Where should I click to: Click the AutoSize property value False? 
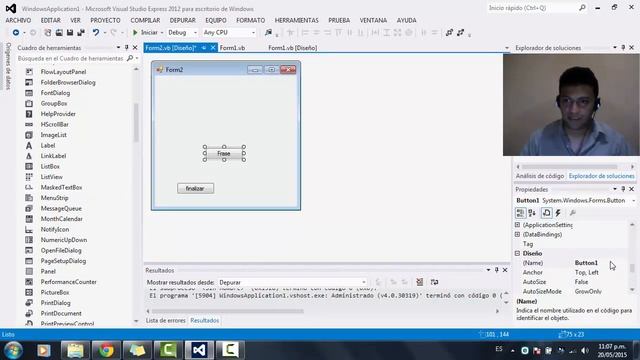coord(581,282)
